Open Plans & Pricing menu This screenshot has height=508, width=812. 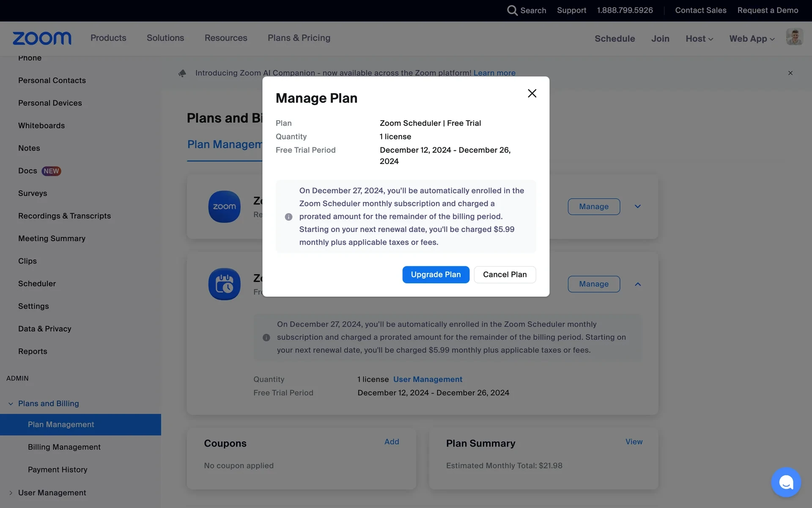(x=299, y=38)
